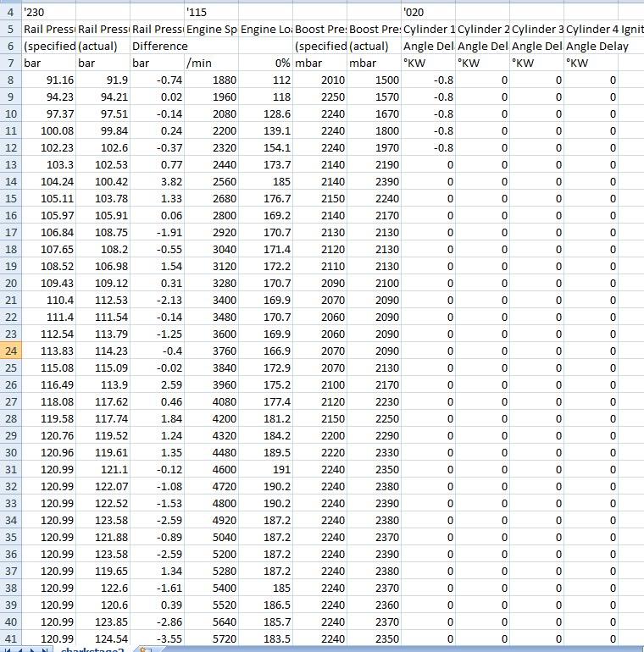Select the cell with value 122.07
644x652 pixels.
pyautogui.click(x=103, y=487)
